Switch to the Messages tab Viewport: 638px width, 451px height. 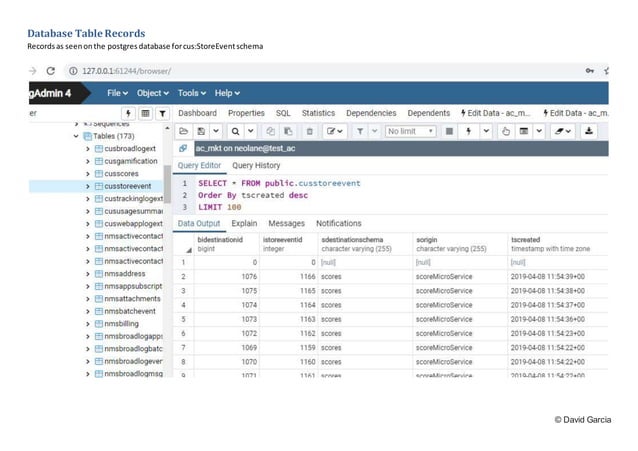pos(287,224)
